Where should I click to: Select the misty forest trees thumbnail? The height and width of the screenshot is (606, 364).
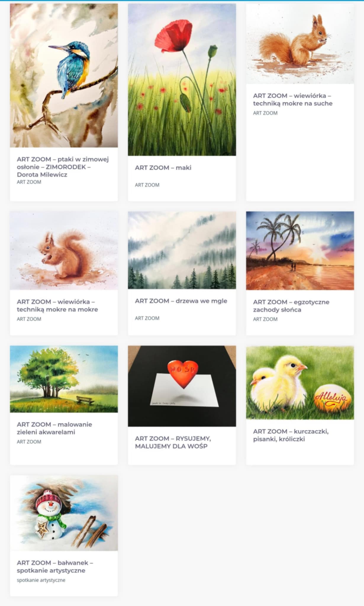[x=182, y=250]
